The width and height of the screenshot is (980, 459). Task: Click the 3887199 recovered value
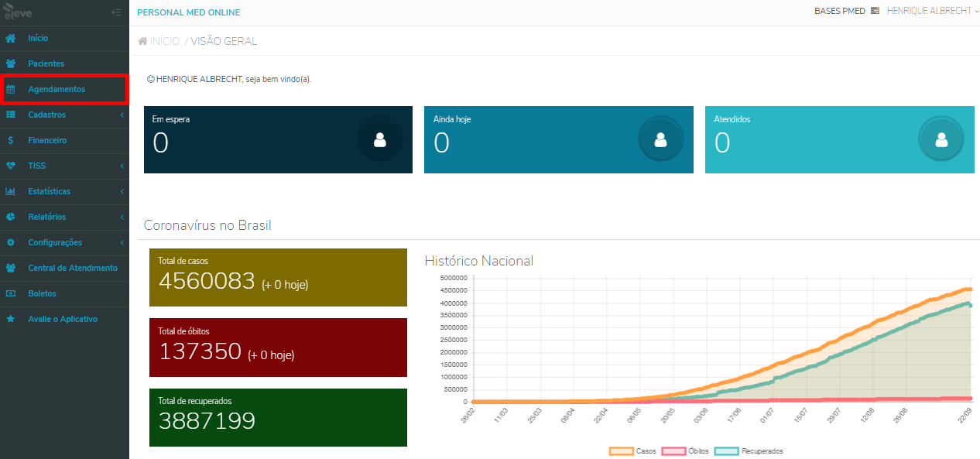[207, 421]
